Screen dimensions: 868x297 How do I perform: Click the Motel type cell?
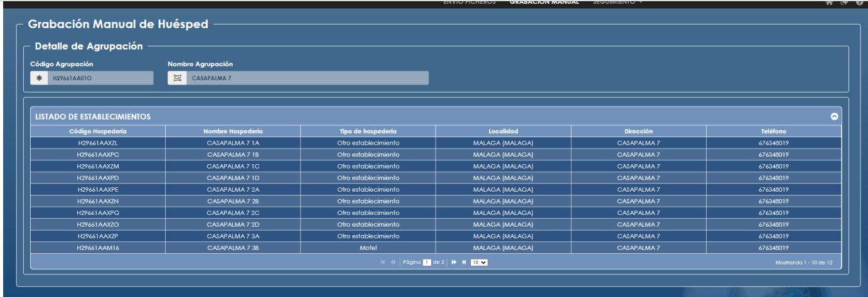tap(368, 247)
